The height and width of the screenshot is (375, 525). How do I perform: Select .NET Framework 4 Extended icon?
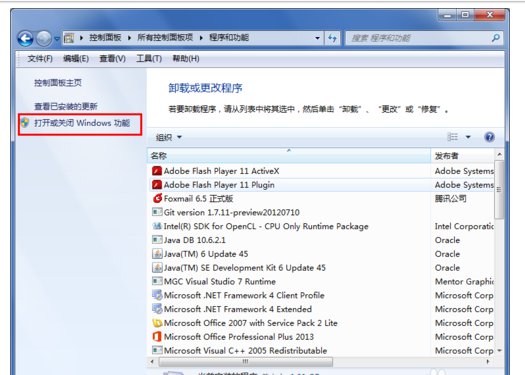(157, 309)
